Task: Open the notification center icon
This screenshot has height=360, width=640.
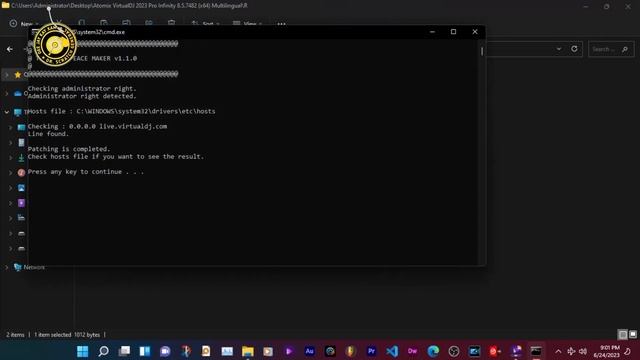Action: [x=628, y=351]
